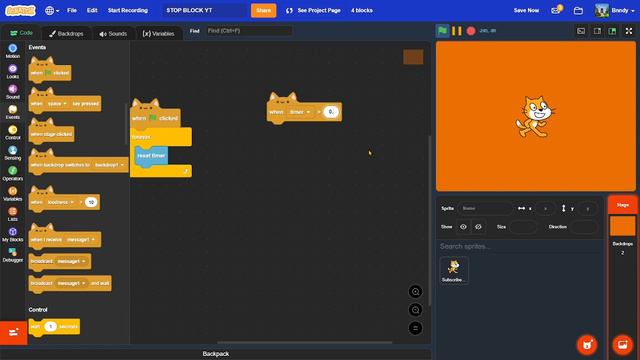Enter full screen stage mode
Viewport: 640px width, 360px height.
(x=629, y=31)
